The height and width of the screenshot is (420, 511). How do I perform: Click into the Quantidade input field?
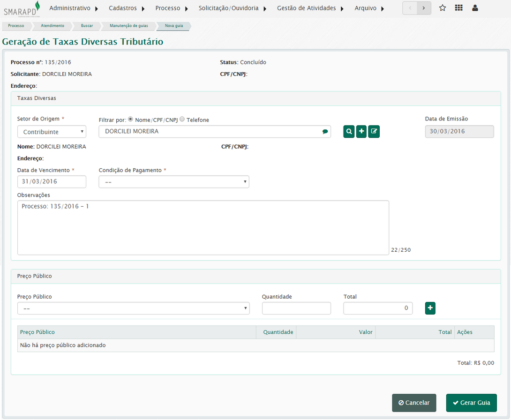(x=296, y=308)
